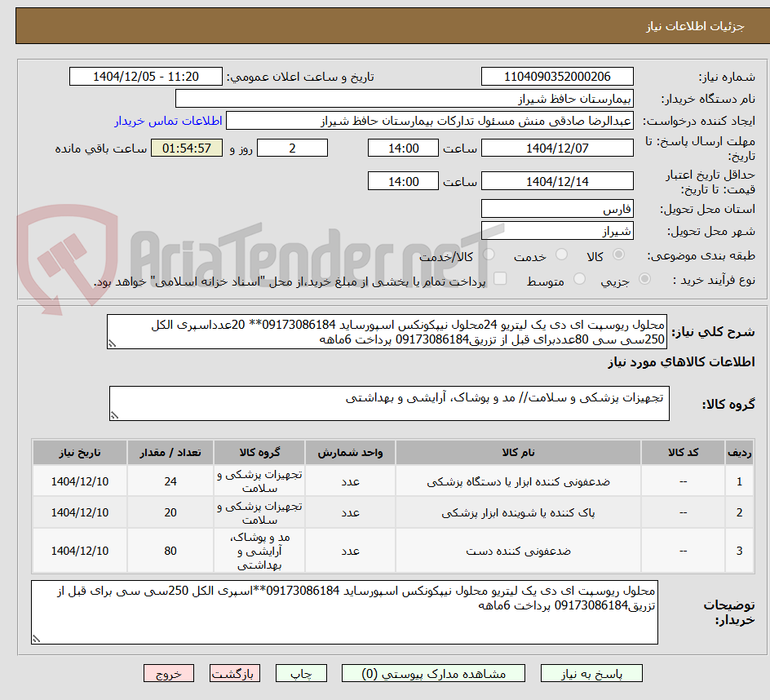770x700 pixels.
Task: Open مشاهده مدارک پیوستی (0) button
Action: point(433,673)
